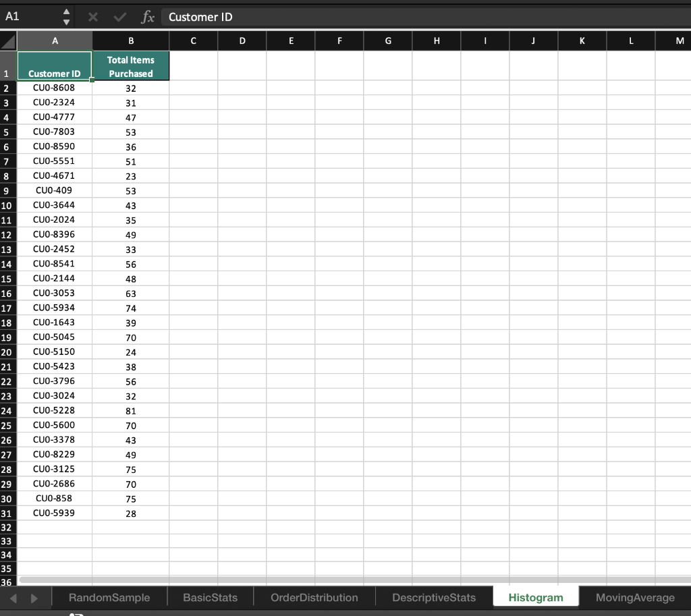Select column B header

point(130,40)
